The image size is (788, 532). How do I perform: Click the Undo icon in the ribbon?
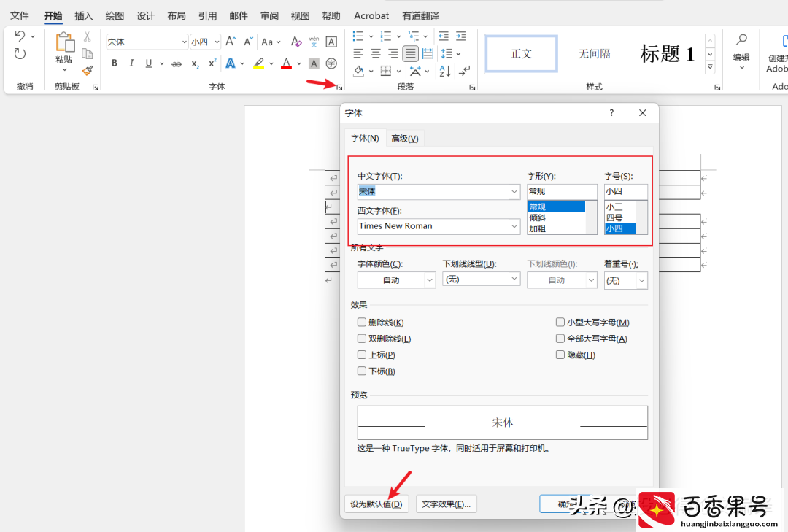[x=20, y=36]
